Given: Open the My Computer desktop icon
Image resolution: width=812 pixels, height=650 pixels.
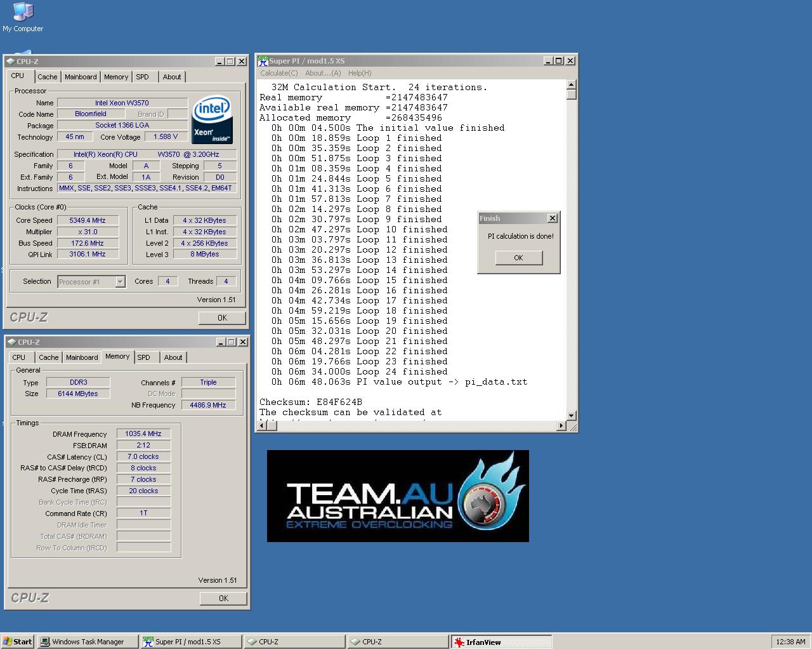Looking at the screenshot, I should (x=23, y=17).
